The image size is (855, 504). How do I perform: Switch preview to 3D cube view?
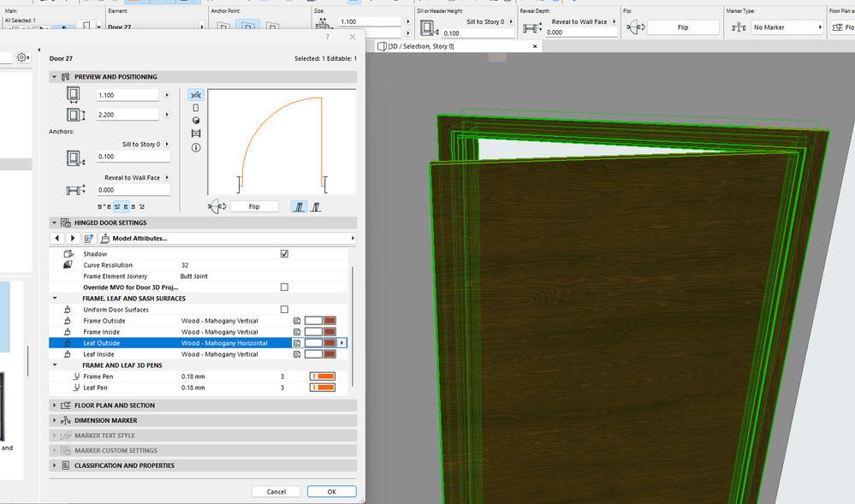tap(196, 121)
